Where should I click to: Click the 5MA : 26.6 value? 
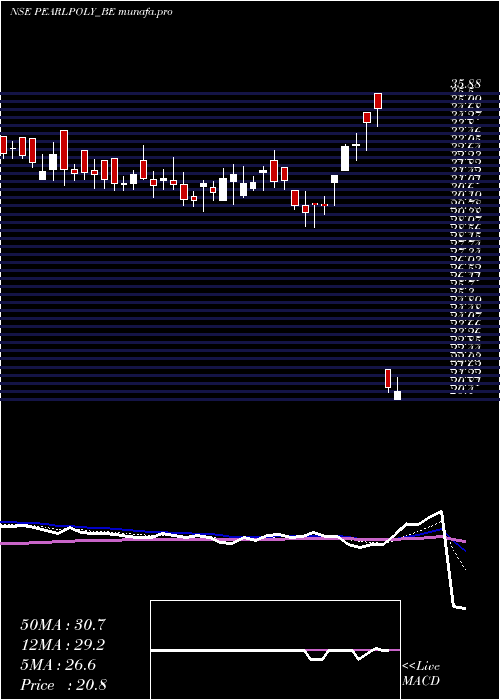(x=58, y=665)
